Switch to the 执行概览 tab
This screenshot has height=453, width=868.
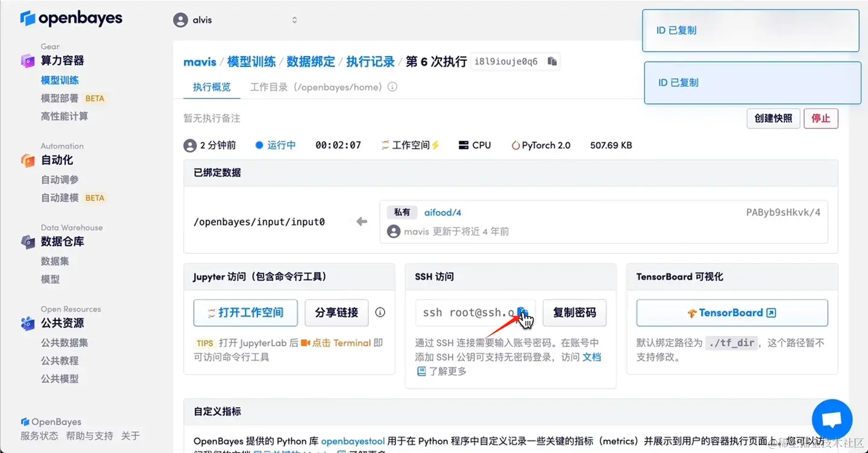click(x=212, y=87)
